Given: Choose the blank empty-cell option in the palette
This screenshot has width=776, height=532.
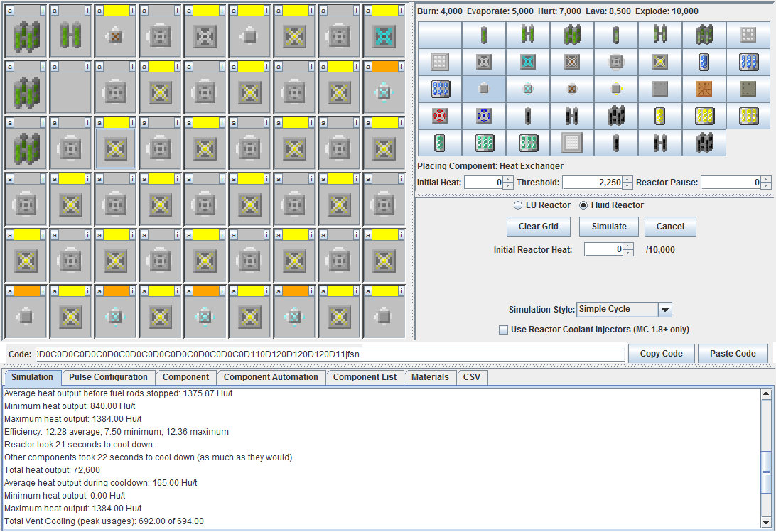Looking at the screenshot, I should [439, 34].
